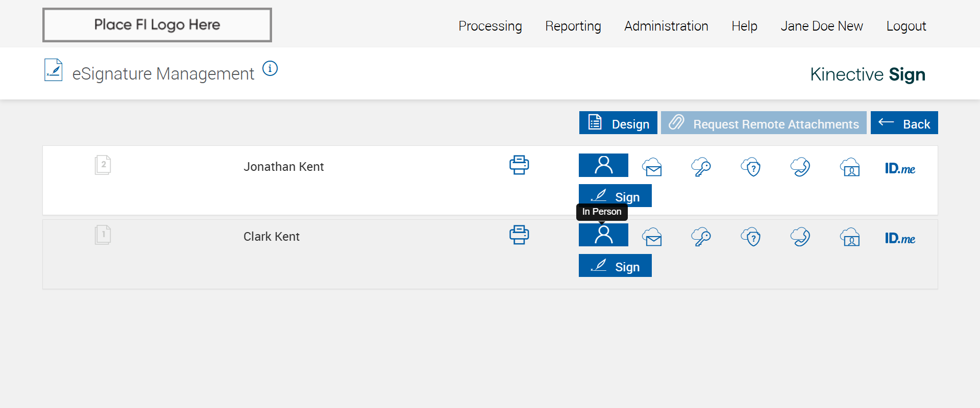
Task: Open the Reporting menu
Action: [573, 26]
